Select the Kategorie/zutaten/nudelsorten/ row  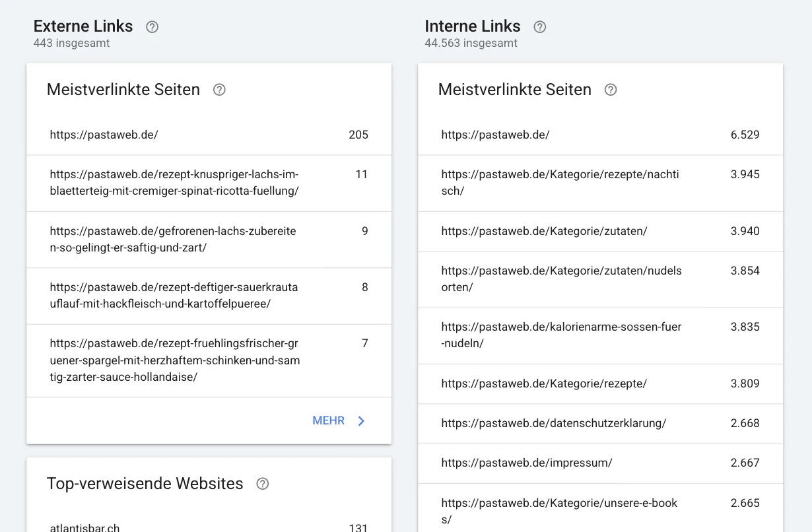coord(601,279)
